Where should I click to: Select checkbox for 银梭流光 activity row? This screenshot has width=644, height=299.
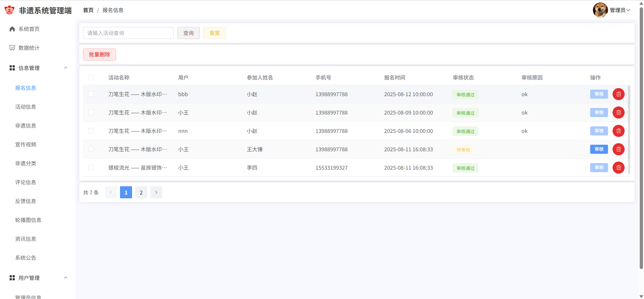tap(91, 168)
